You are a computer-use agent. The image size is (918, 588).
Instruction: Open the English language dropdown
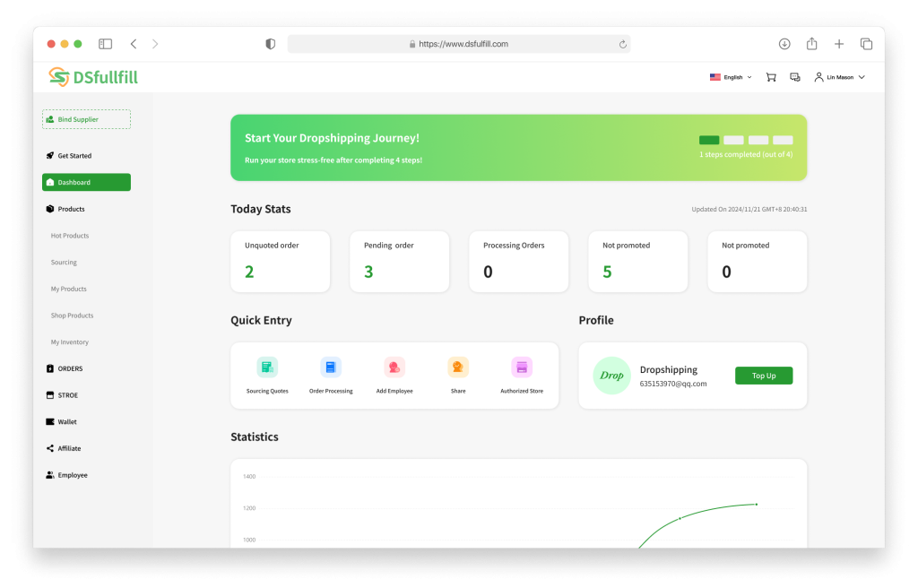tap(731, 77)
